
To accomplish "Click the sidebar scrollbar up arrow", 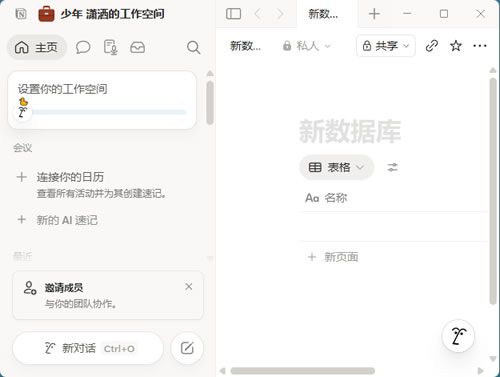I will (x=210, y=73).
